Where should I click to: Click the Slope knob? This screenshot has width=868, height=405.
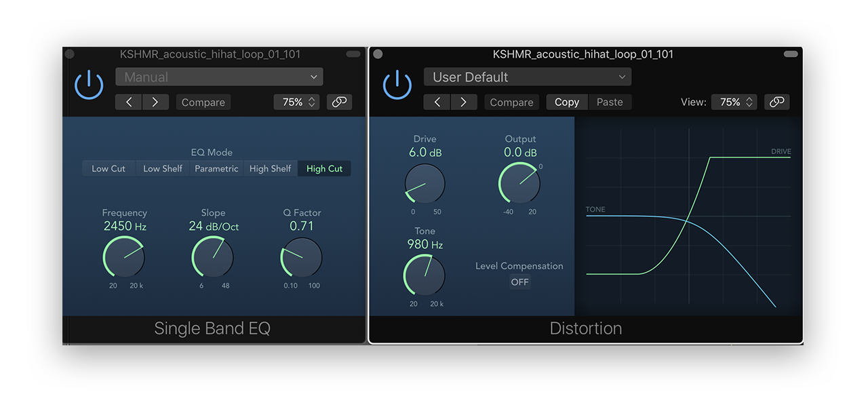(213, 257)
